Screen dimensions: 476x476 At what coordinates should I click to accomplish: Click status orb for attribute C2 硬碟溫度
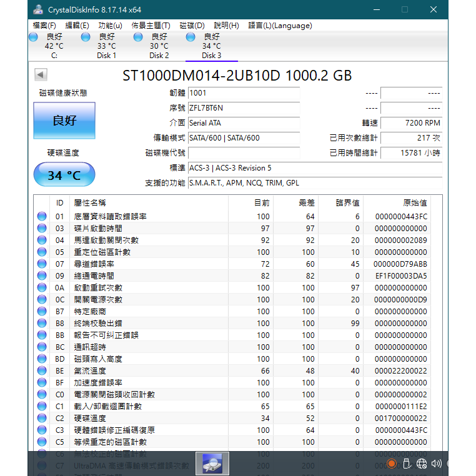42,418
